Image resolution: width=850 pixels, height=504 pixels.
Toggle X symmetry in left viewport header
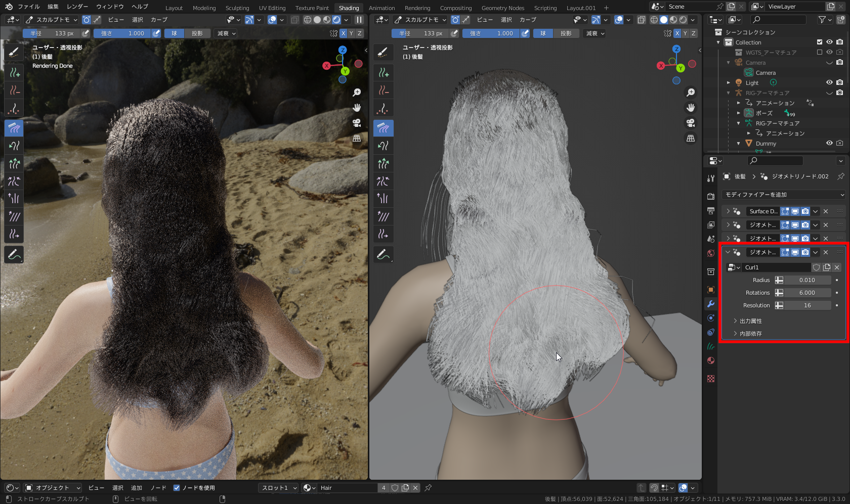click(343, 33)
